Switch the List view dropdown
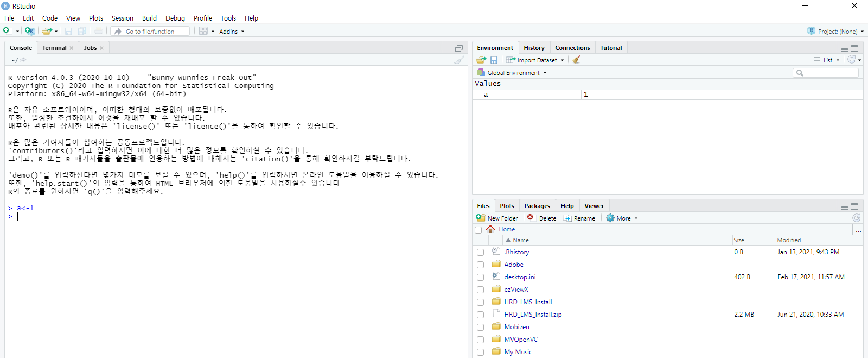868x358 pixels. pyautogui.click(x=827, y=60)
